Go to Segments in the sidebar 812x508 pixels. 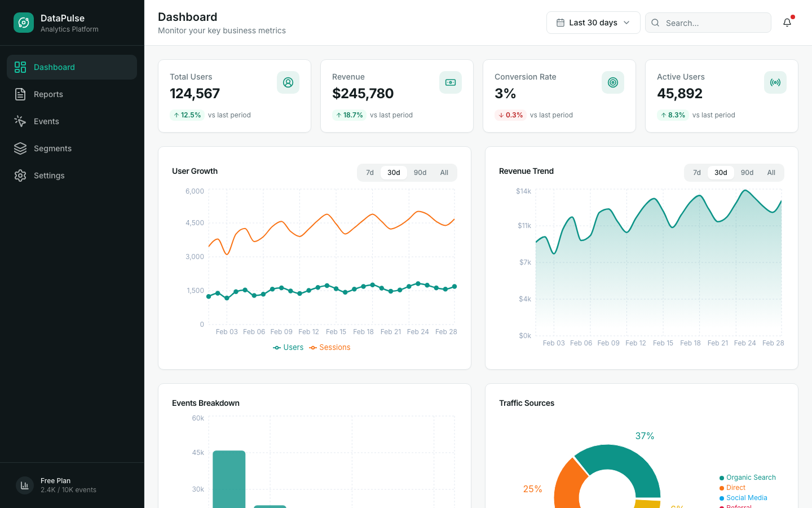(72, 148)
